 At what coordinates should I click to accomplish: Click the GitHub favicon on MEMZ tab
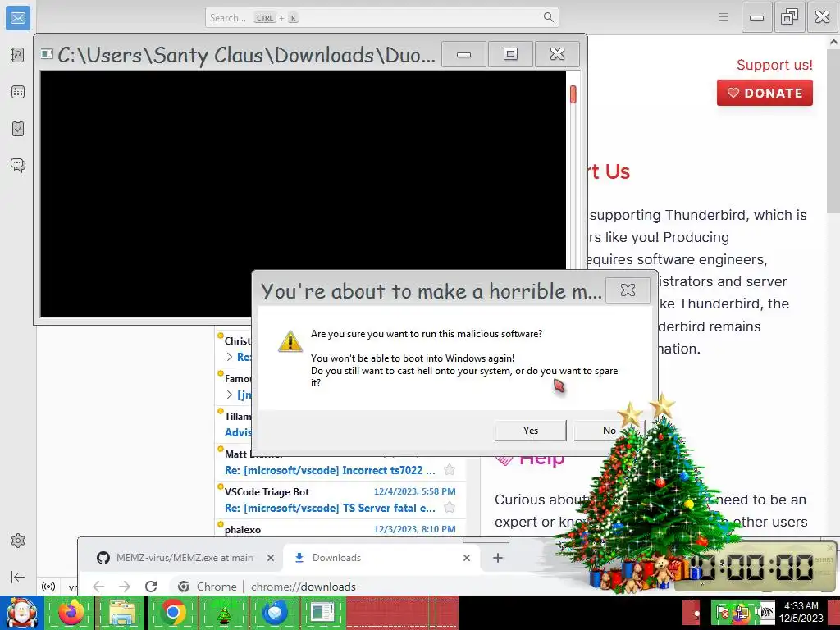[x=103, y=558]
